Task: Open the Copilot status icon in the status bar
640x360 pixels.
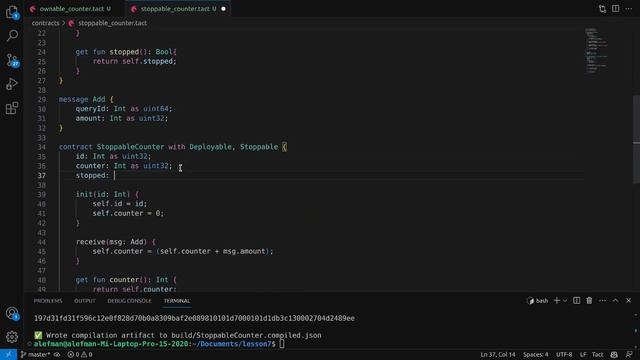Action: 614,355
